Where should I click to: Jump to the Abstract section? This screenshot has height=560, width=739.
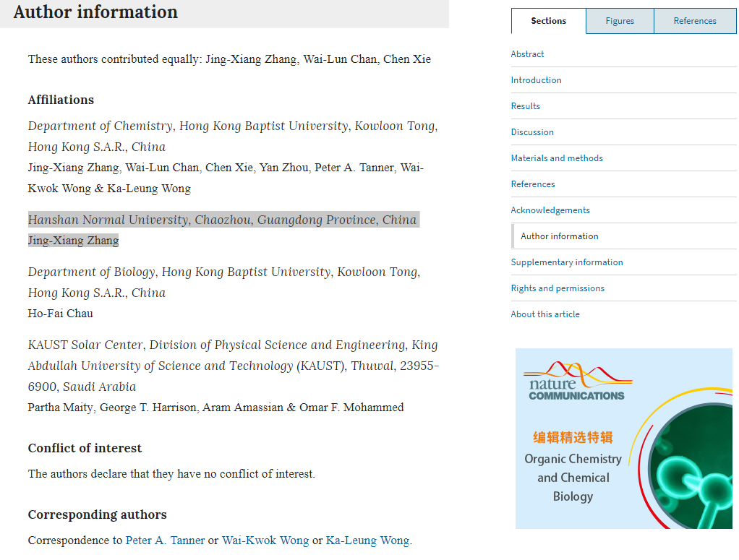point(527,54)
